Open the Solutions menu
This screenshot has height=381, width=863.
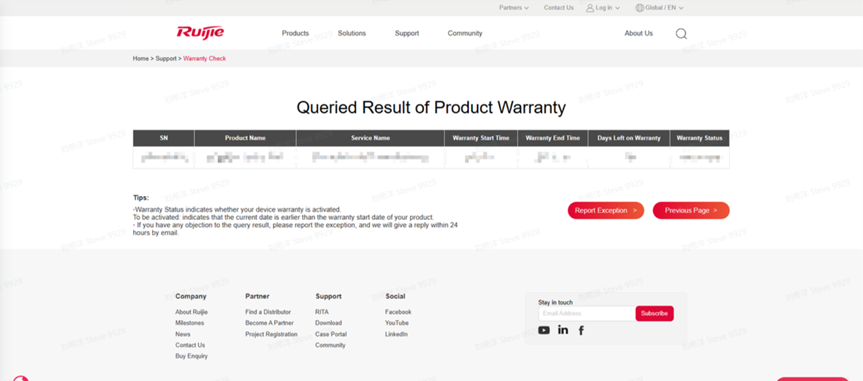tap(352, 33)
